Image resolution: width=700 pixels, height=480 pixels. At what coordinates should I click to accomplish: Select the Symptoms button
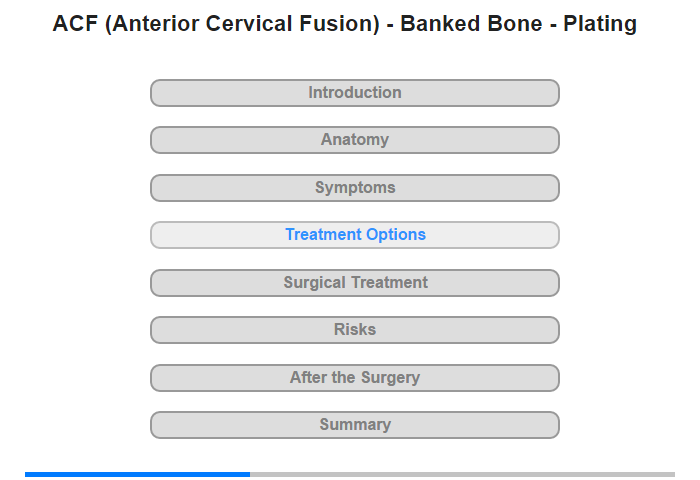[354, 188]
